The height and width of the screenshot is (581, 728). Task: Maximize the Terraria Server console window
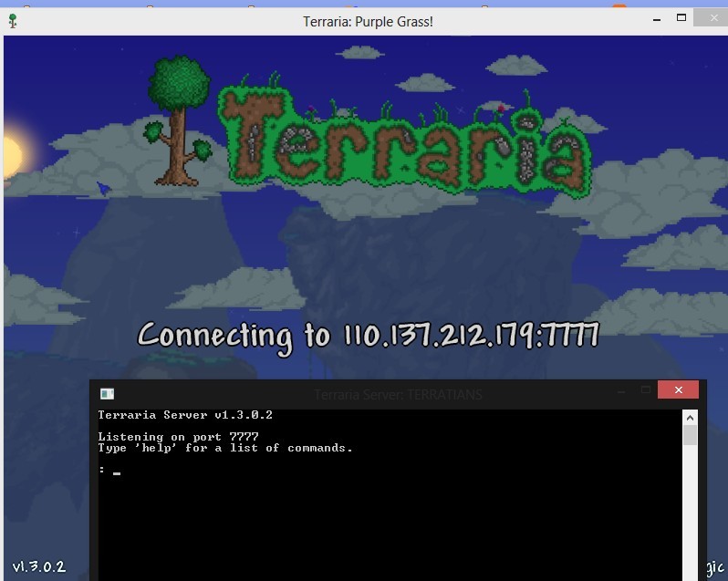[x=645, y=390]
